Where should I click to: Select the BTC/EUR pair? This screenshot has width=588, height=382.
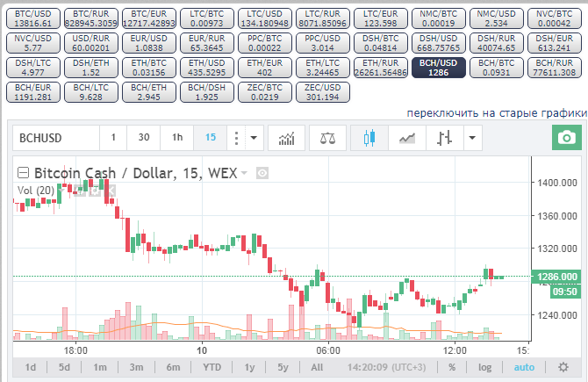coord(149,18)
